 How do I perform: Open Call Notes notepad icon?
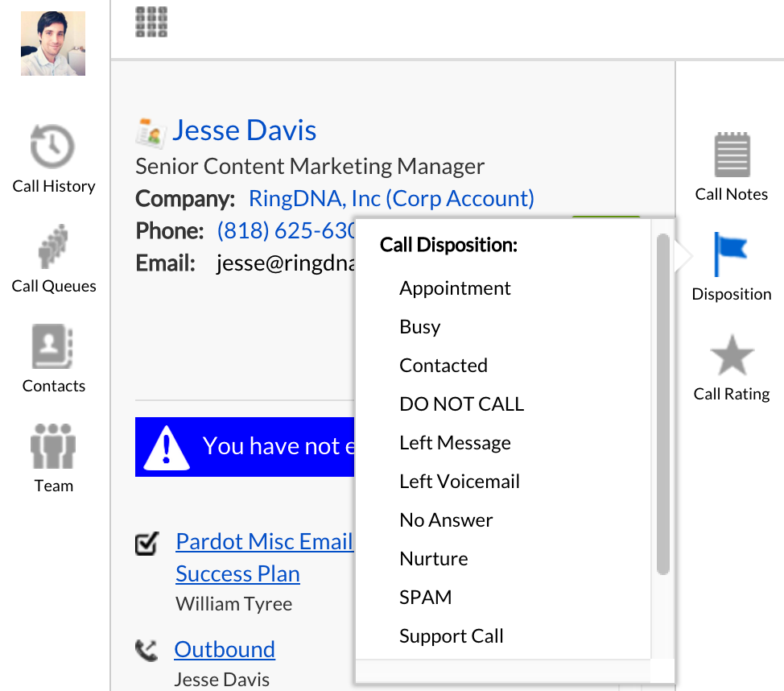tap(732, 155)
